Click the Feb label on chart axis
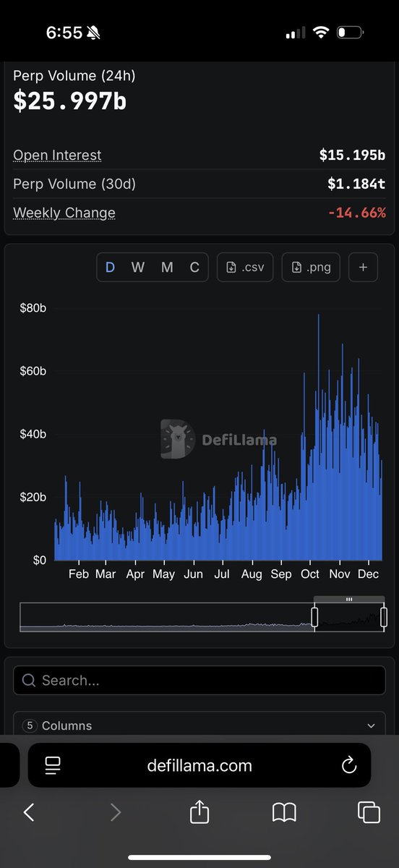 click(x=78, y=574)
